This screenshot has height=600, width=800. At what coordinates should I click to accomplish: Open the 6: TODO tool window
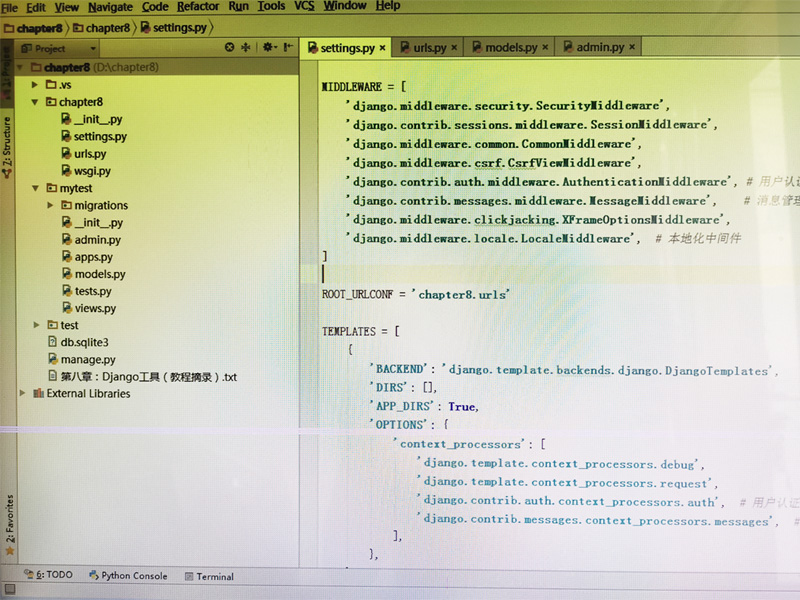48,575
